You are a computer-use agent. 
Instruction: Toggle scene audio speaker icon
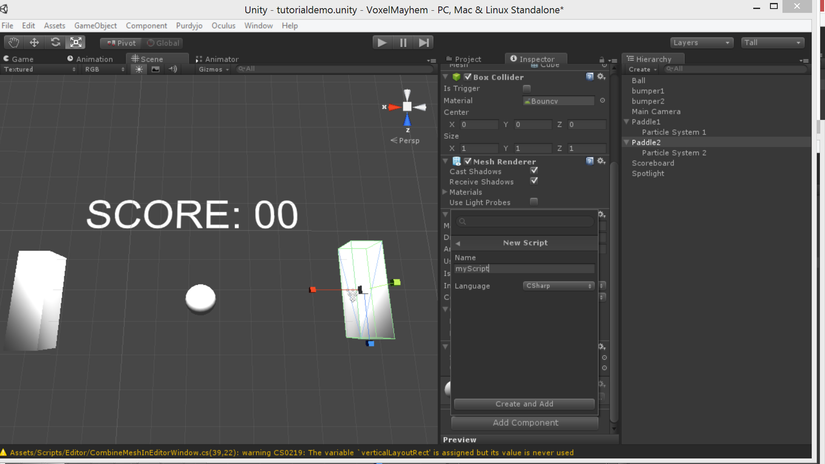pyautogui.click(x=172, y=70)
